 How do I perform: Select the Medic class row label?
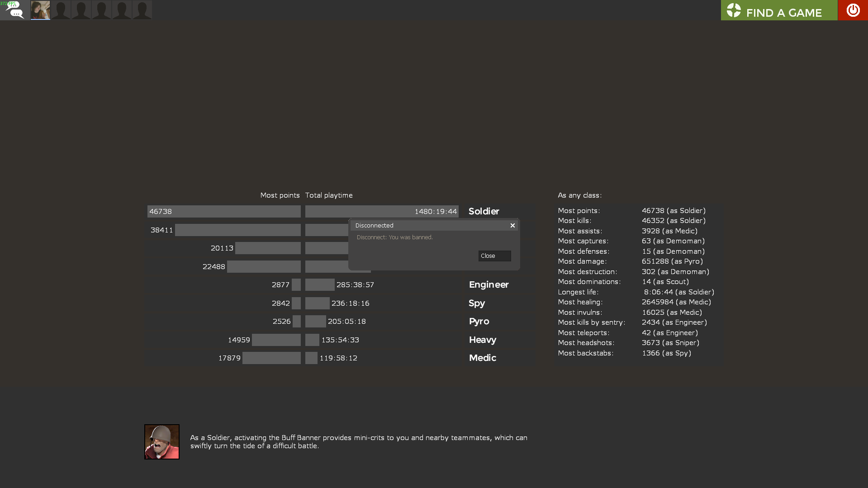coord(483,358)
